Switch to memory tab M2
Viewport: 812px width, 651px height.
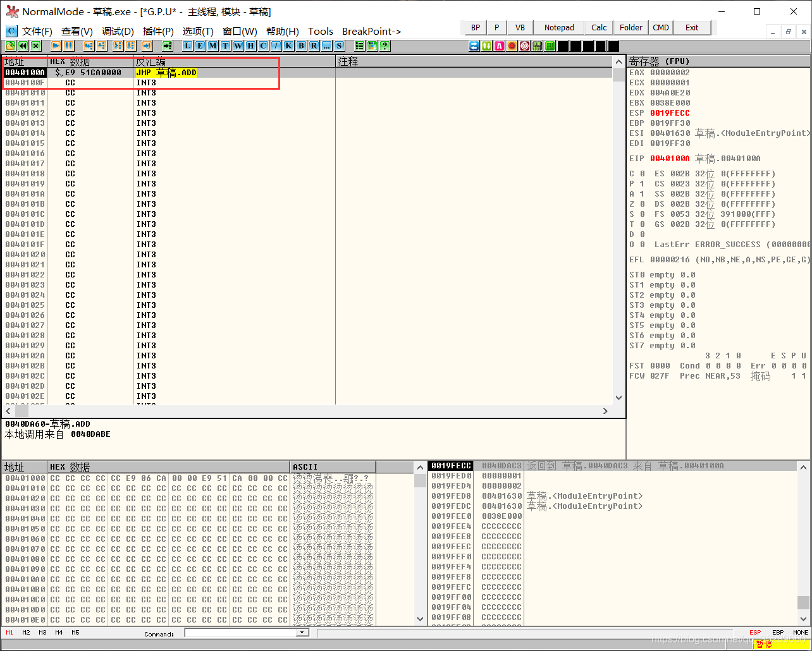coord(26,633)
